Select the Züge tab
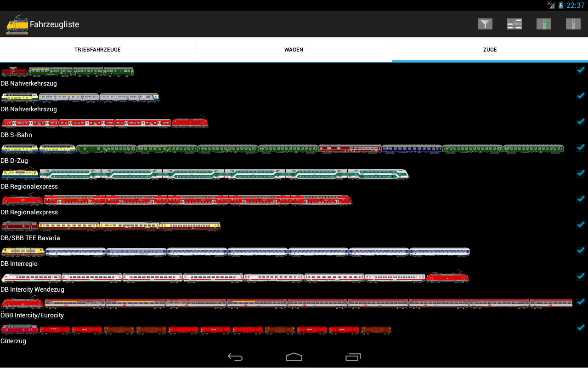The height and width of the screenshot is (368, 588). coord(490,50)
